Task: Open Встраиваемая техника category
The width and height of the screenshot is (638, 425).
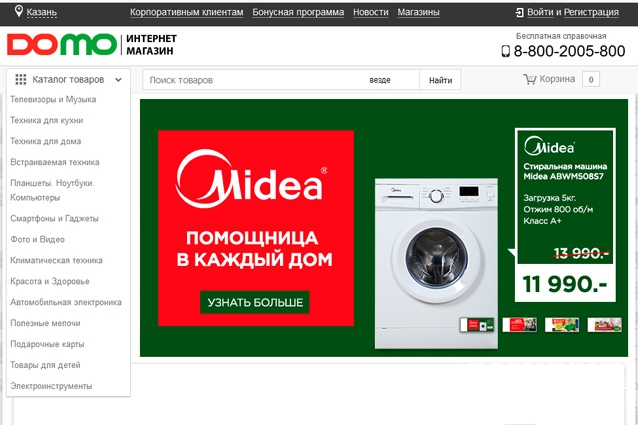Action: (x=55, y=162)
